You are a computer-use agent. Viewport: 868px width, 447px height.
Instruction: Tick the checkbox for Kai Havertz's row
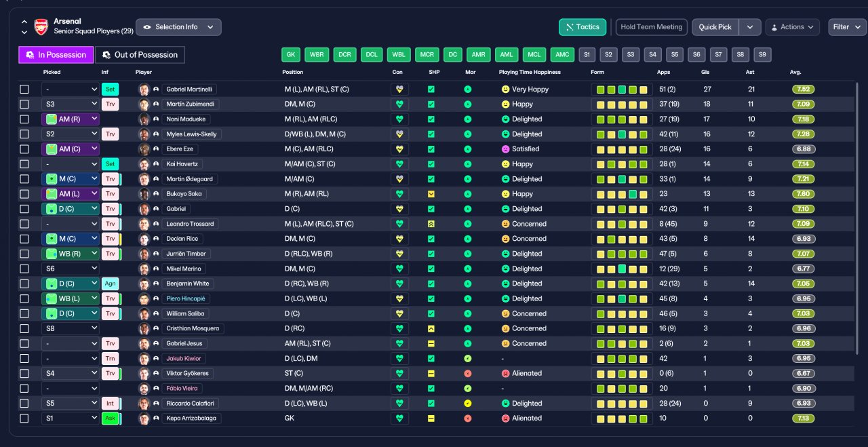click(x=24, y=164)
